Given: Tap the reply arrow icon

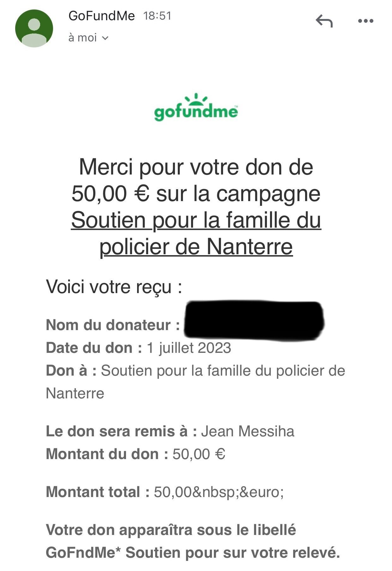Looking at the screenshot, I should pyautogui.click(x=324, y=21).
